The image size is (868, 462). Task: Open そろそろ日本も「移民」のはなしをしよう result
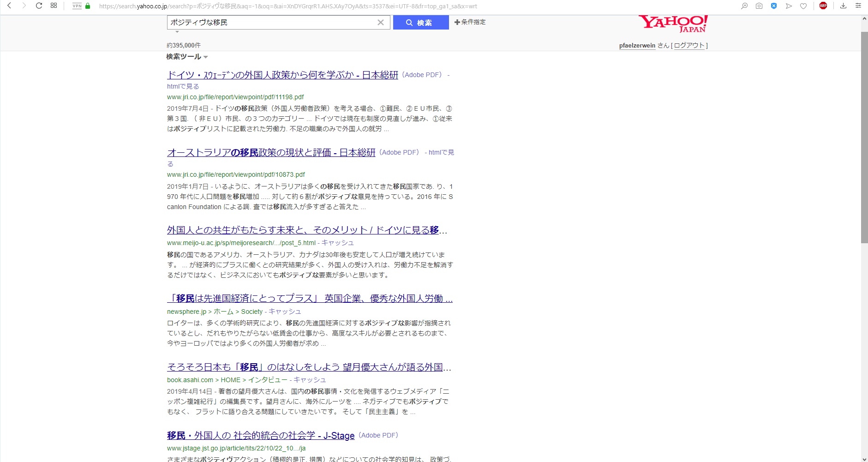[x=309, y=367]
